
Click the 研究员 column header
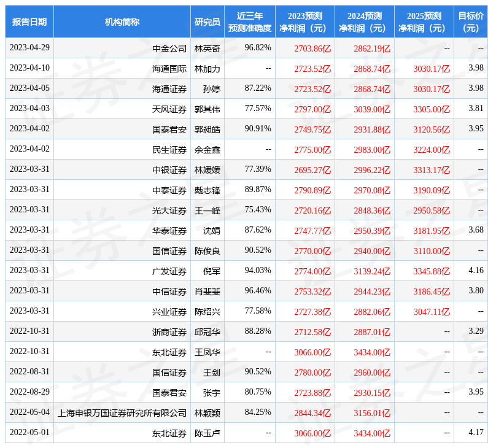point(207,21)
